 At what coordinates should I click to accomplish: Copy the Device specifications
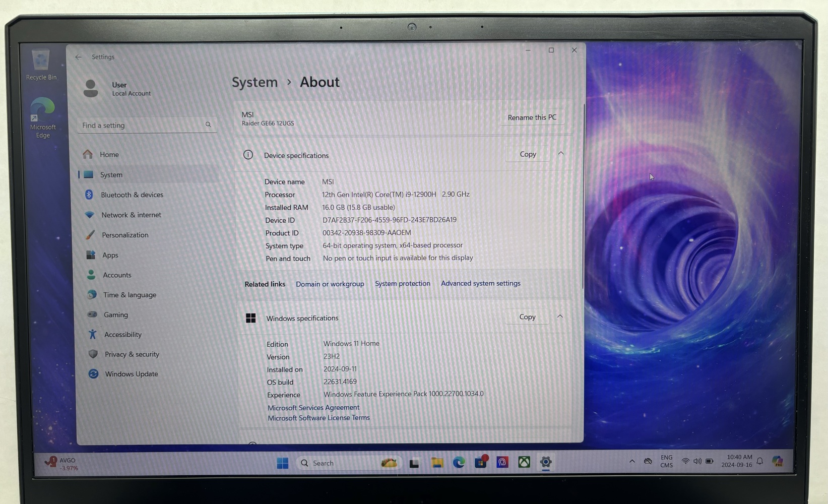pos(528,154)
